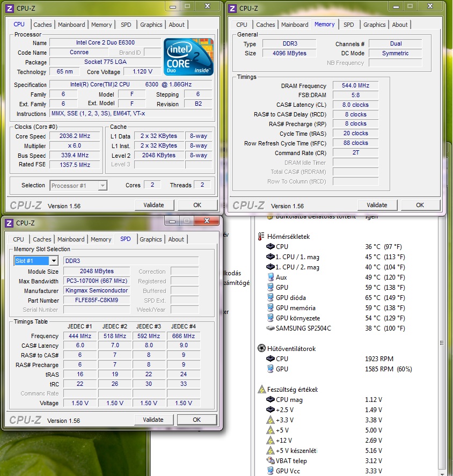Click Max Bandwidth PC3-10700H (667 MHz)

tap(97, 281)
